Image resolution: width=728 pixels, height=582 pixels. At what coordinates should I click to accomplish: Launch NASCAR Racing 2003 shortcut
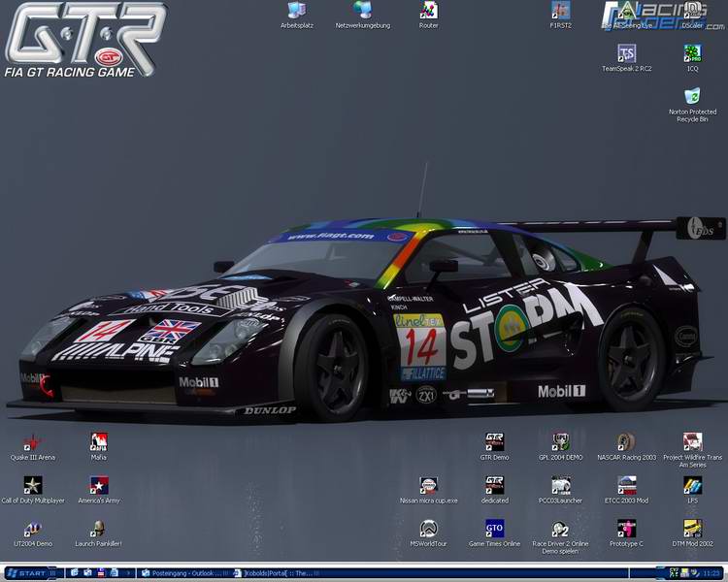click(x=627, y=447)
